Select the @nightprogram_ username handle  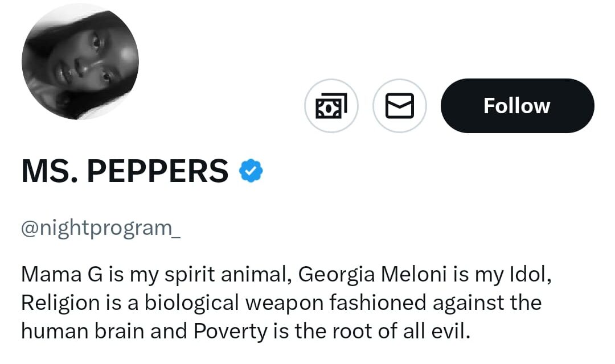pos(101,228)
